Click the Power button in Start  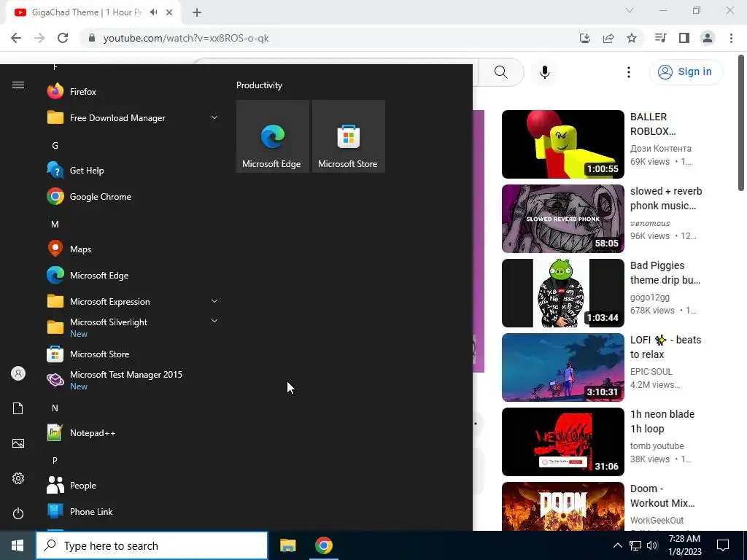tap(18, 513)
